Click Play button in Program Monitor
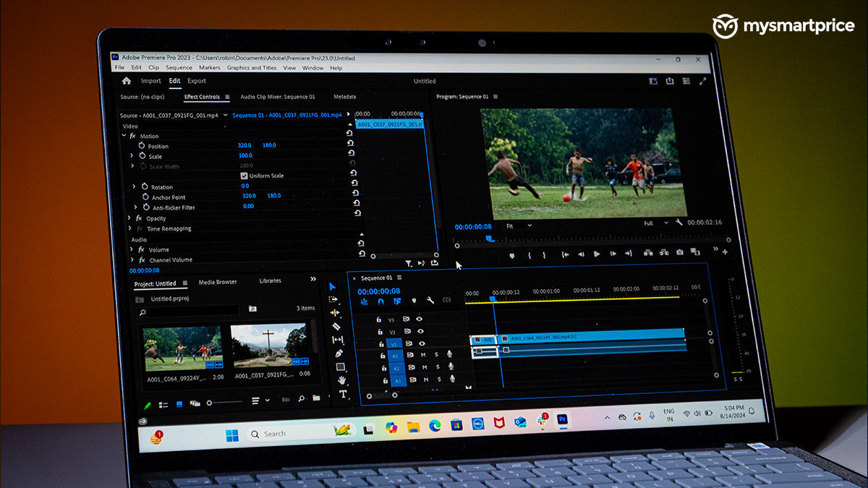 pyautogui.click(x=597, y=254)
